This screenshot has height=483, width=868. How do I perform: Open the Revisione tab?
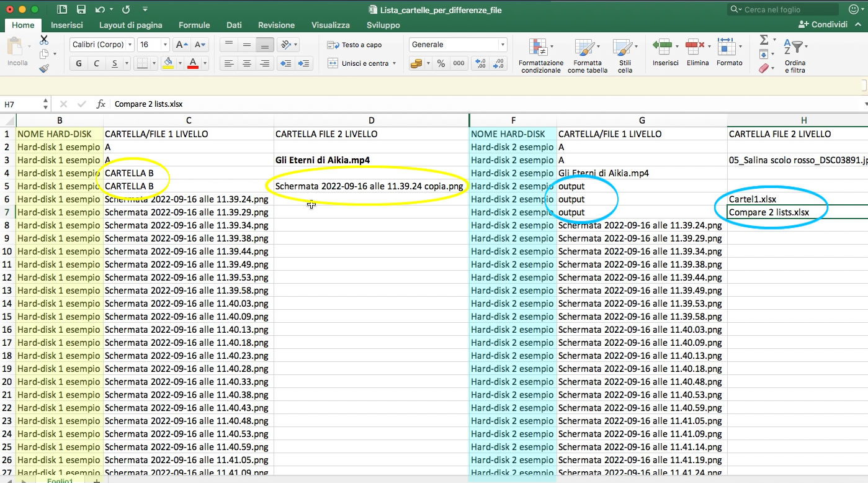(x=277, y=25)
